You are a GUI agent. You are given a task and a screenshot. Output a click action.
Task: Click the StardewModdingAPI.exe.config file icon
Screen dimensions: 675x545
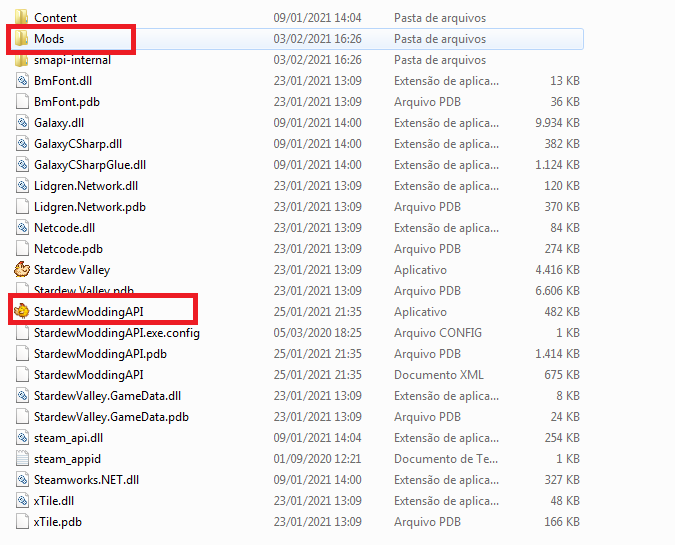(22, 333)
